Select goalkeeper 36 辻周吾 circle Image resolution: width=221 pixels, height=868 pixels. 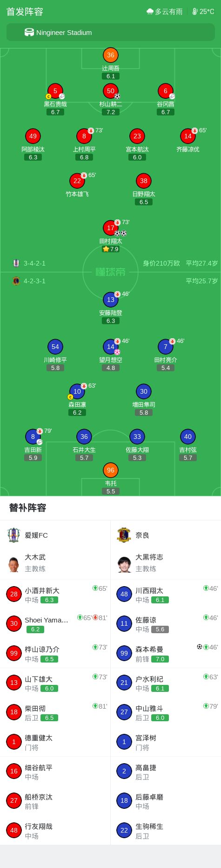click(110, 55)
